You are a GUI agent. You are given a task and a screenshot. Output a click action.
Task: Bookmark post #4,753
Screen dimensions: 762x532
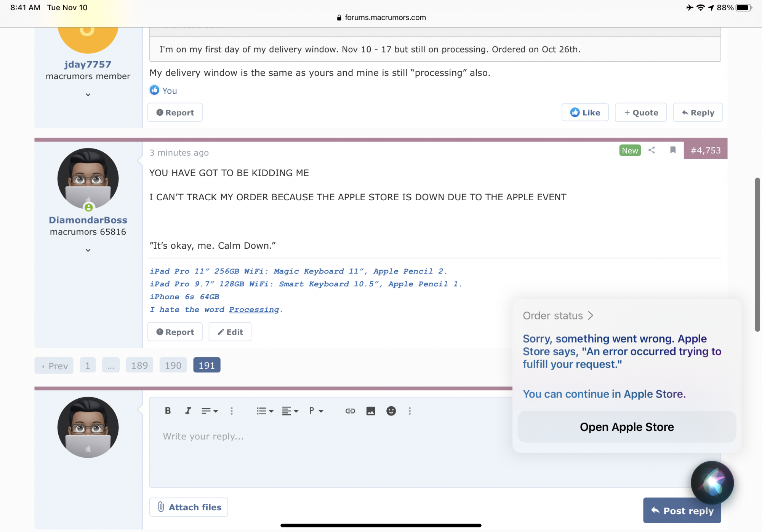(673, 150)
